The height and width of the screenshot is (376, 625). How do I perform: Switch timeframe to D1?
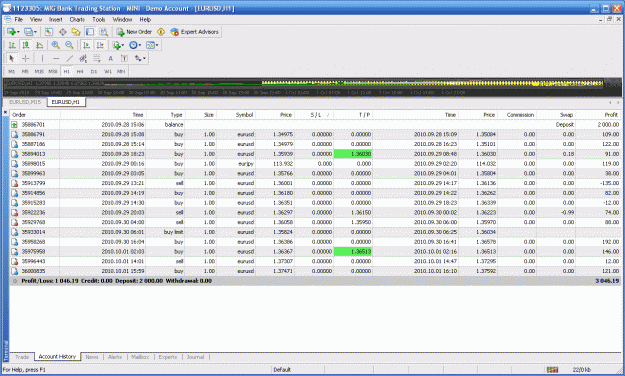[94, 71]
